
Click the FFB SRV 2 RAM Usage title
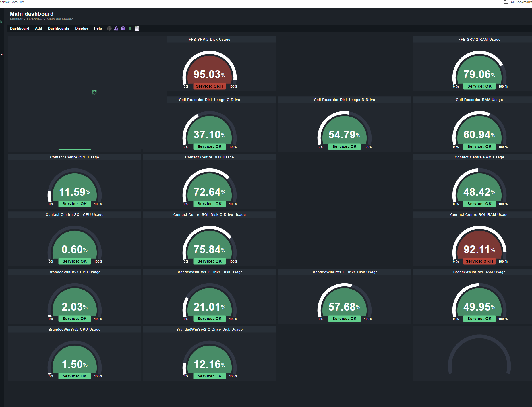pos(479,39)
